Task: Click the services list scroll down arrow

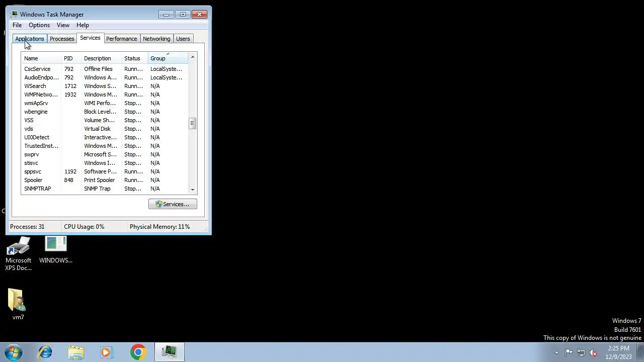Action: pyautogui.click(x=192, y=190)
